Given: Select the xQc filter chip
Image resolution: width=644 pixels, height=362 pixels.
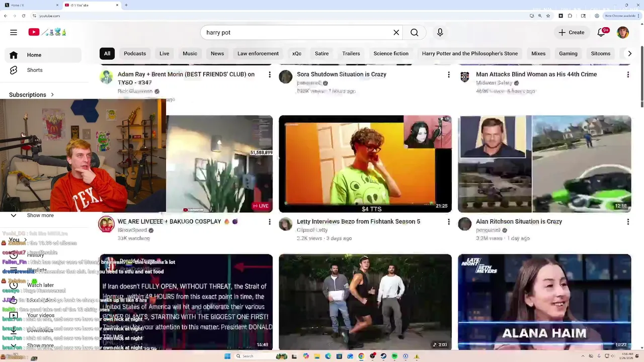Looking at the screenshot, I should coord(297,53).
